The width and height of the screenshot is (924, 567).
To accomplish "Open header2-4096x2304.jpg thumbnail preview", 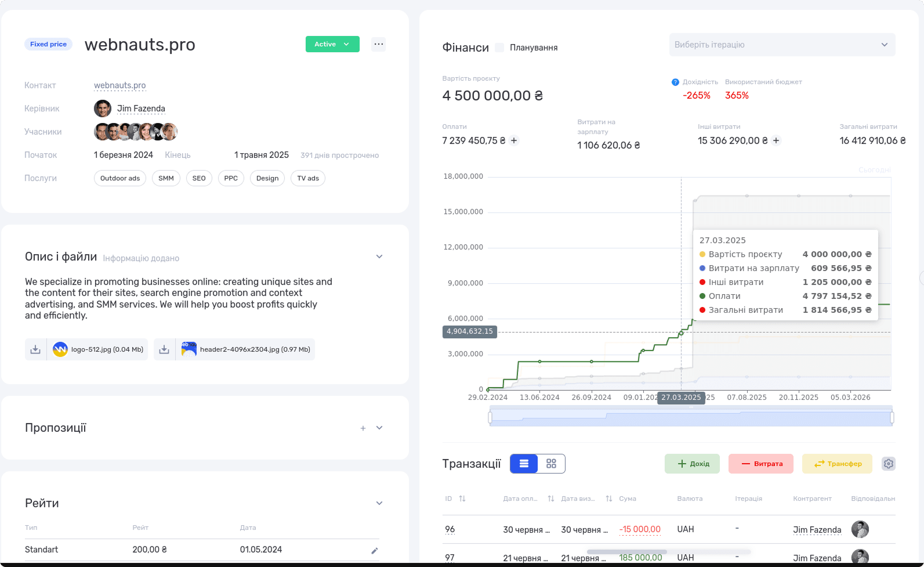I will click(x=189, y=349).
